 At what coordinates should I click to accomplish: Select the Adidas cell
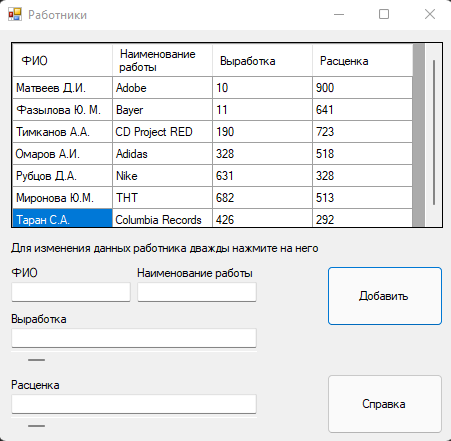162,154
